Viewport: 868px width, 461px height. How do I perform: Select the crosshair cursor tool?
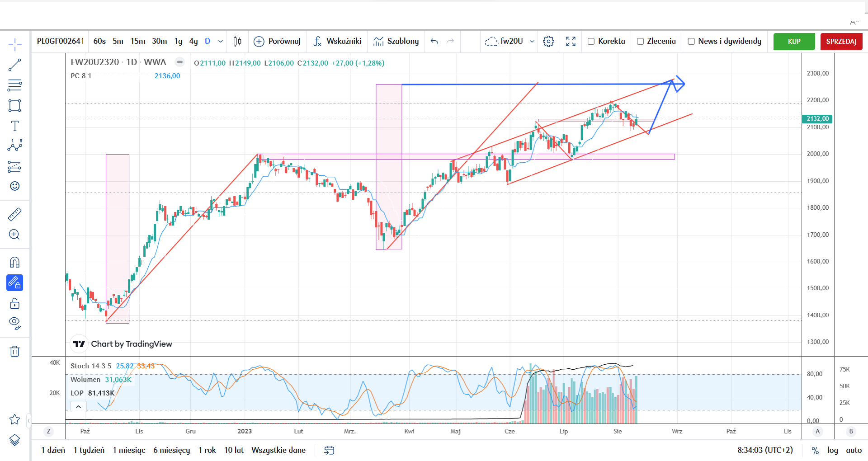(15, 44)
